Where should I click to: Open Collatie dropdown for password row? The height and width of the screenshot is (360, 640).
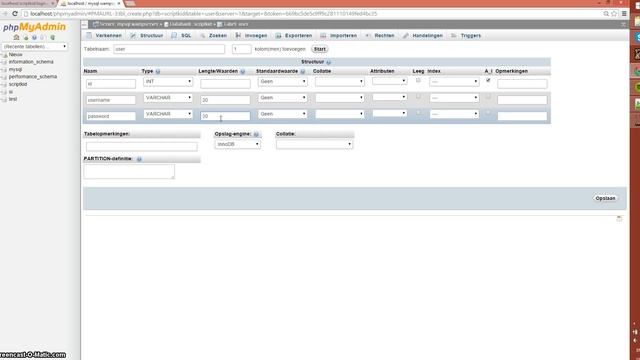[x=340, y=114]
